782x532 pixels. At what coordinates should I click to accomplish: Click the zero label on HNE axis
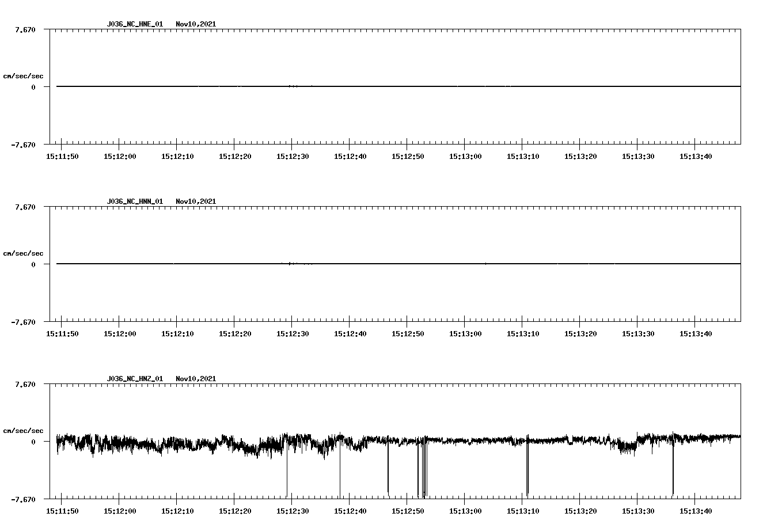click(33, 87)
